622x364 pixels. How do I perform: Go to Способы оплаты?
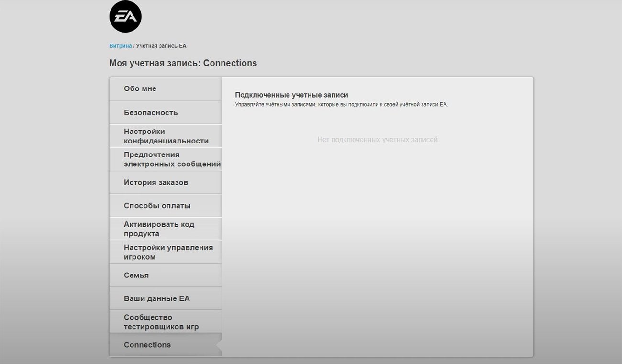coord(166,206)
